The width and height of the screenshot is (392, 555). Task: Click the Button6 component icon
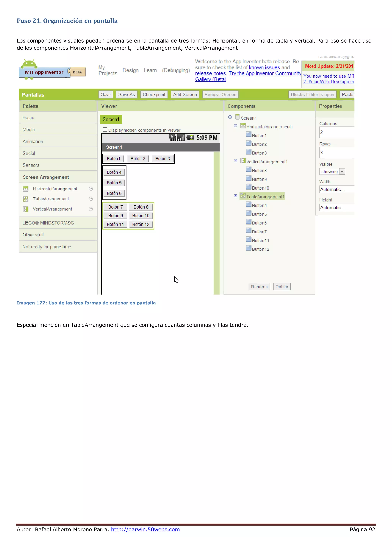(x=249, y=222)
